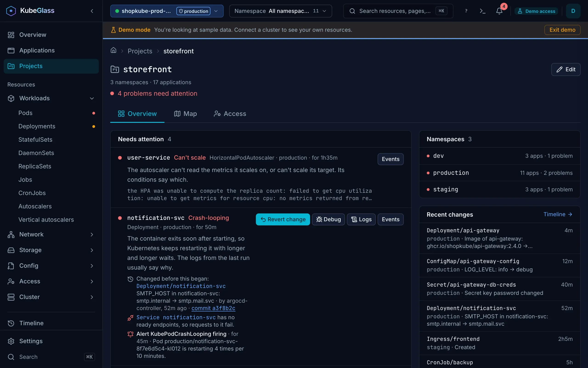Open notifications bell with 4 badge
This screenshot has height=368, width=588.
[x=500, y=11]
